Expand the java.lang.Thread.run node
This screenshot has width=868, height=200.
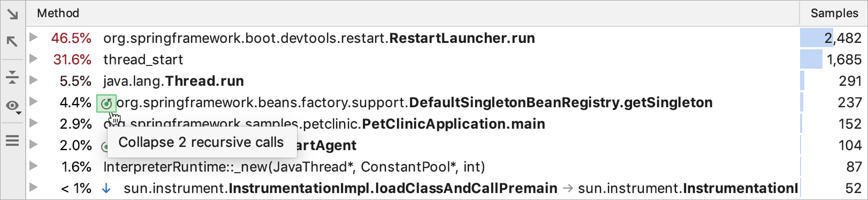33,80
